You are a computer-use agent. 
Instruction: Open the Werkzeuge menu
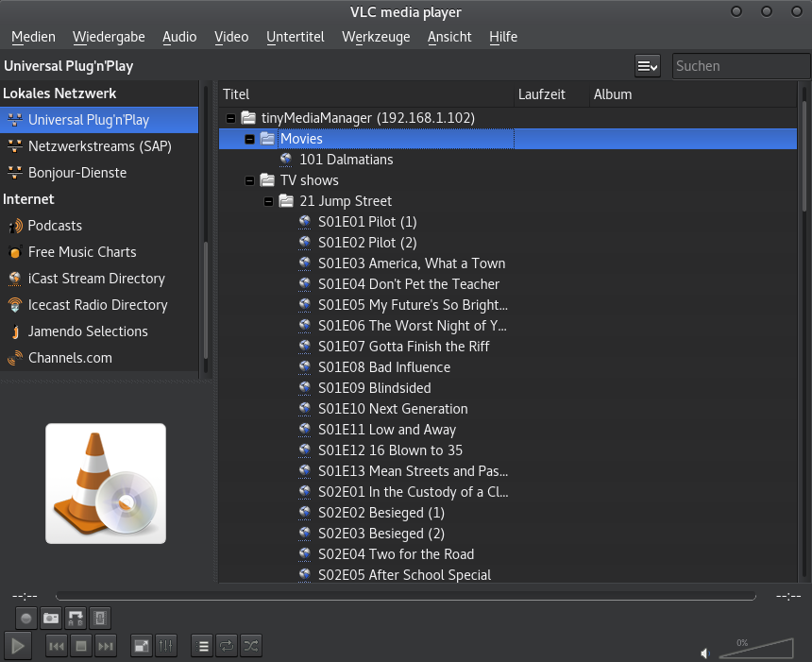click(376, 37)
